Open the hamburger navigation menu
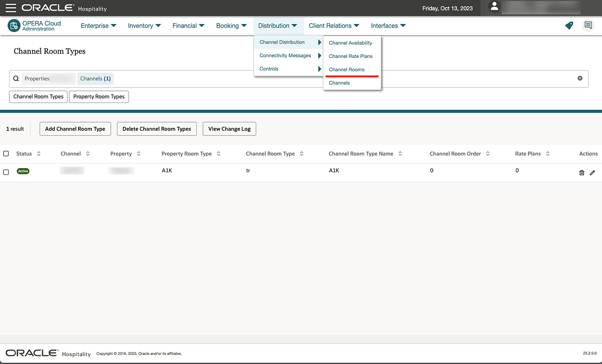 point(11,8)
